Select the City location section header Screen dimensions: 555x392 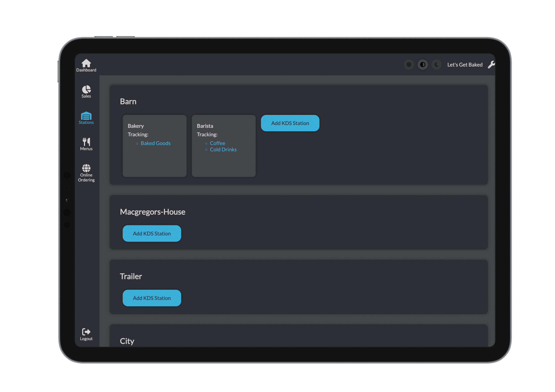tap(127, 341)
